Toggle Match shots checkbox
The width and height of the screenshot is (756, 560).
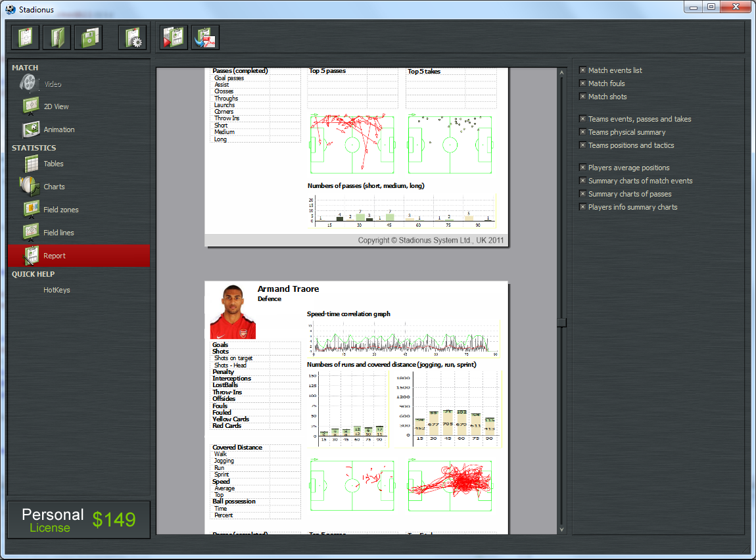[x=582, y=97]
